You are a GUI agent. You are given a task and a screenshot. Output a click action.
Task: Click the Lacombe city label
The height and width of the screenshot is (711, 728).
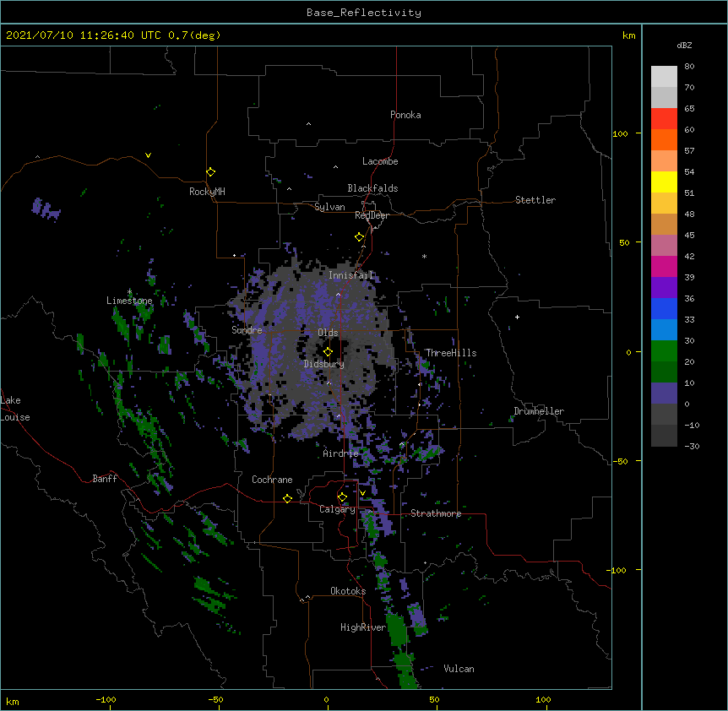[x=380, y=161]
